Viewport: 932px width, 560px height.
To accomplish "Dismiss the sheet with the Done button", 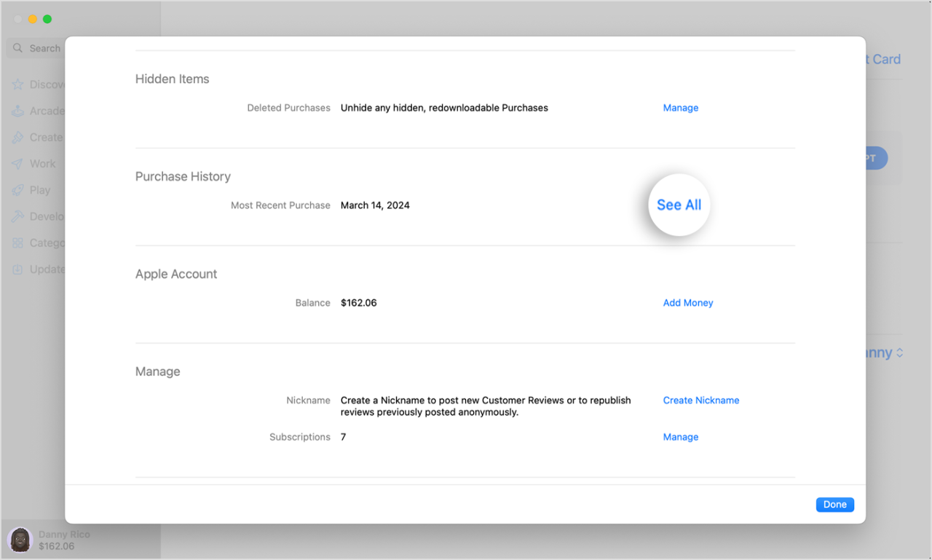I will 834,504.
